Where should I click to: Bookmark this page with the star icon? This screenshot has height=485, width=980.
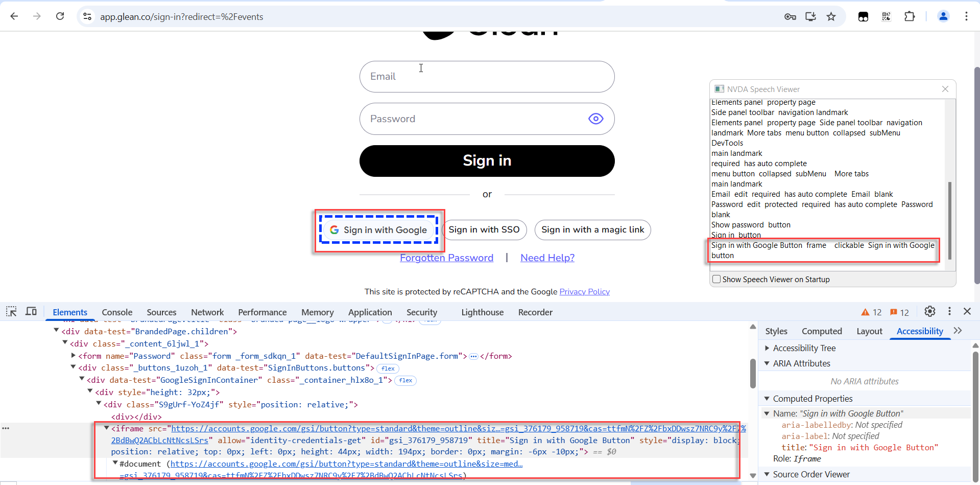pos(831,17)
